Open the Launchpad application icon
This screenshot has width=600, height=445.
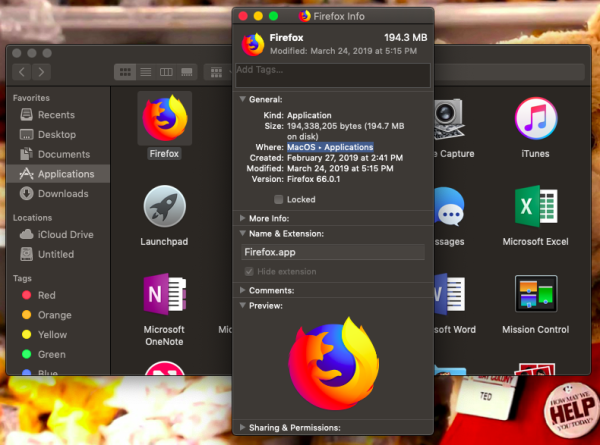click(163, 207)
